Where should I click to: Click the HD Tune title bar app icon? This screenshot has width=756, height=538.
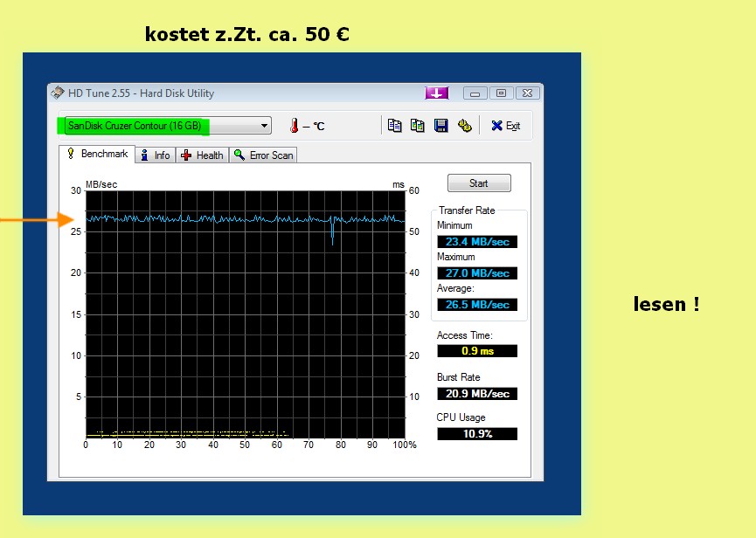pos(58,93)
